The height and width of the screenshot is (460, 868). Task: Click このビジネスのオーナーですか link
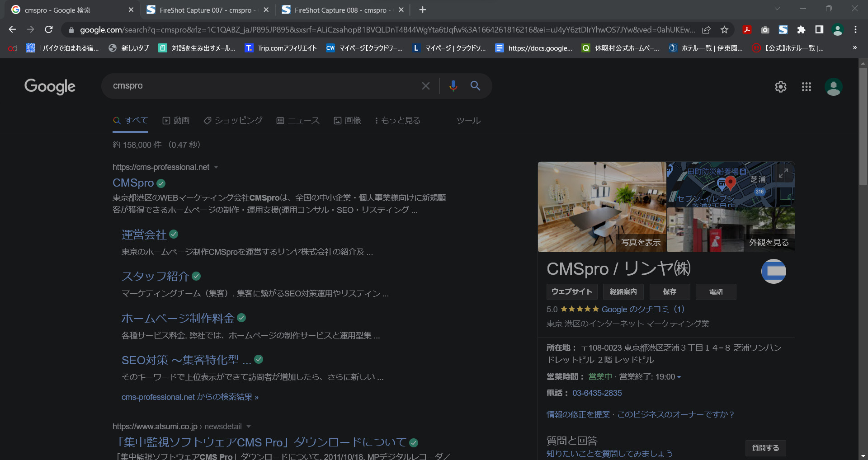coord(676,414)
